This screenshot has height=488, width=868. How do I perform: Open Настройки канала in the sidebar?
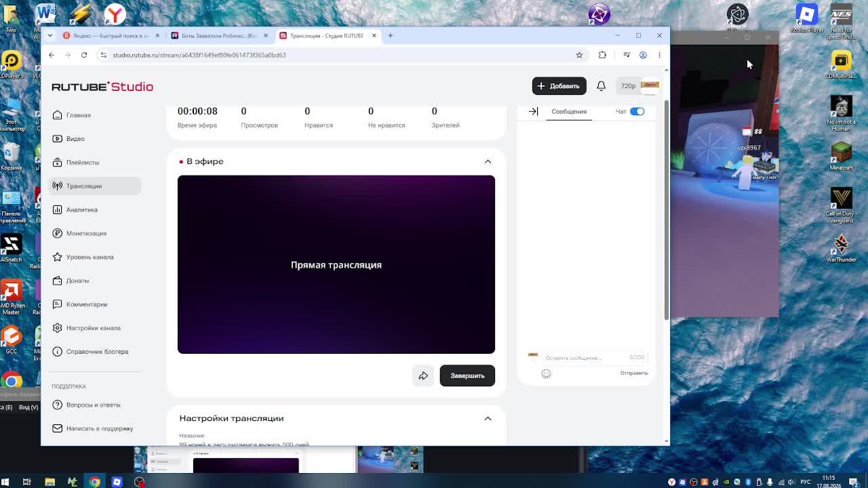(x=95, y=328)
